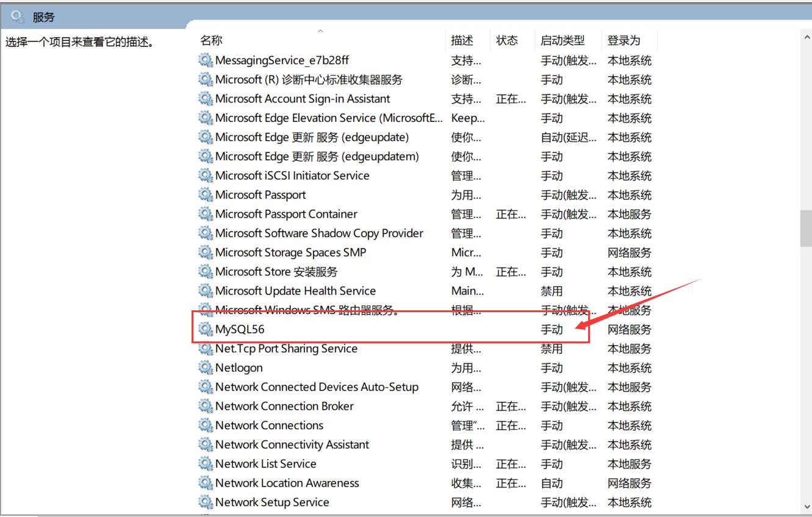Click gear icon of Network Setup Service

pyautogui.click(x=206, y=502)
